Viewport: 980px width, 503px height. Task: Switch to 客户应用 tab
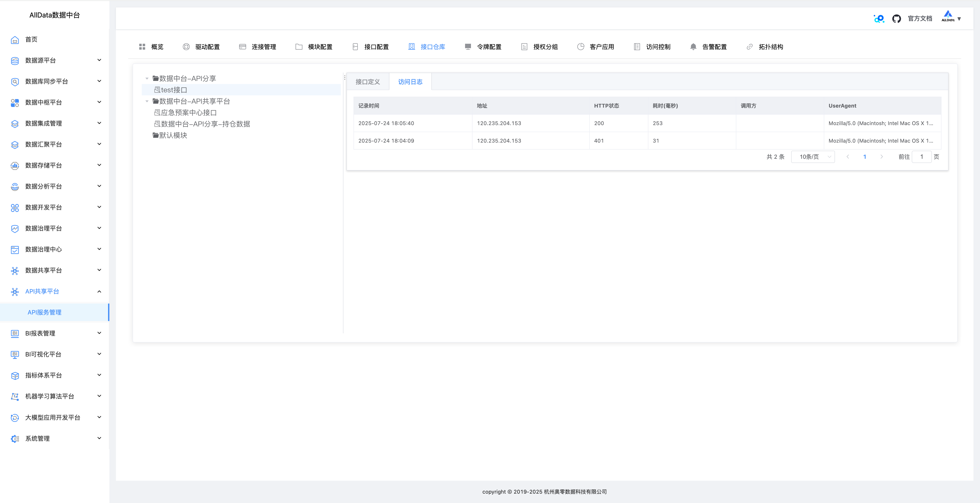click(595, 47)
